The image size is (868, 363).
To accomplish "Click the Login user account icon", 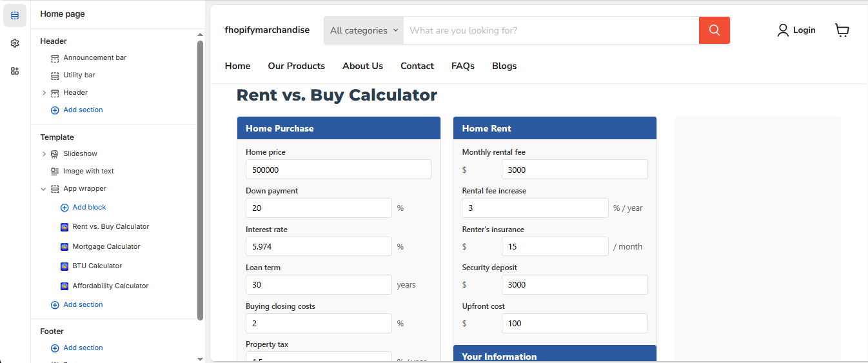I will (x=783, y=30).
